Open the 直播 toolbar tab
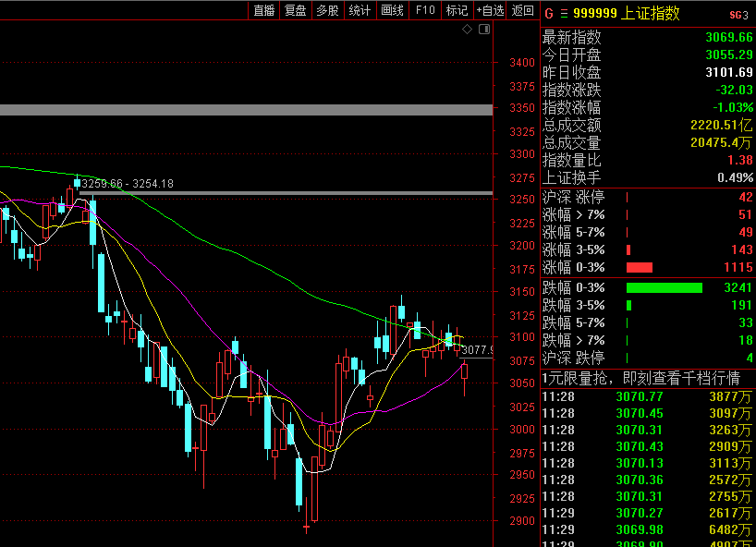The height and width of the screenshot is (547, 756). [264, 10]
